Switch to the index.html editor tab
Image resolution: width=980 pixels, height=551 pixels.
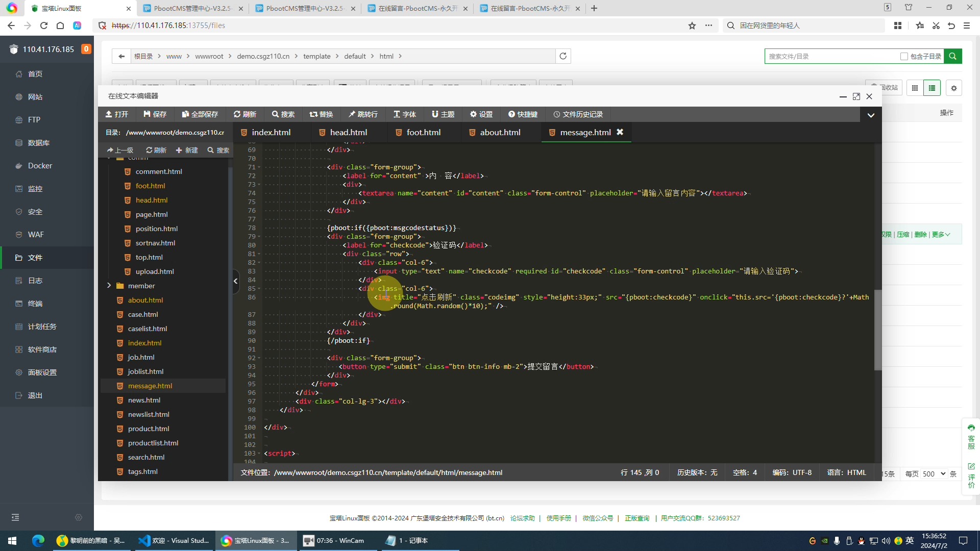click(x=271, y=132)
